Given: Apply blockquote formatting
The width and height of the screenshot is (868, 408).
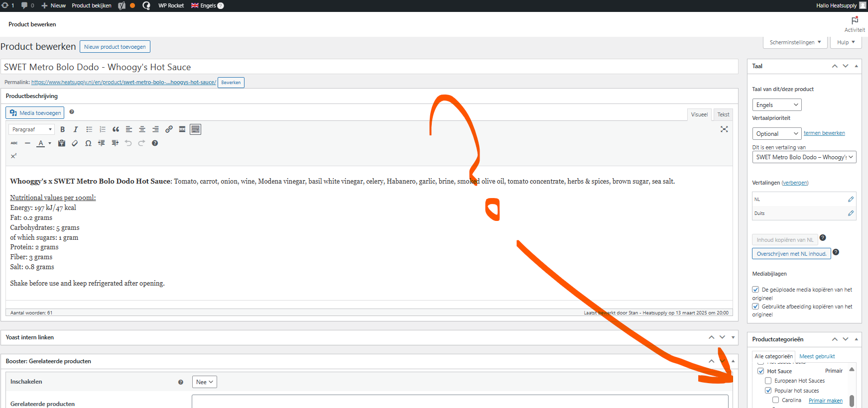Looking at the screenshot, I should 116,129.
